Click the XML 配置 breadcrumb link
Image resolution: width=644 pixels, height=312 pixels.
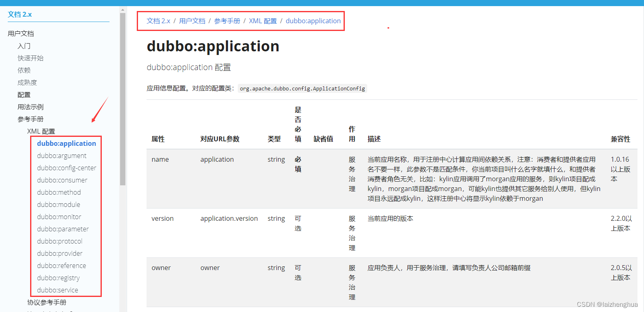point(263,21)
